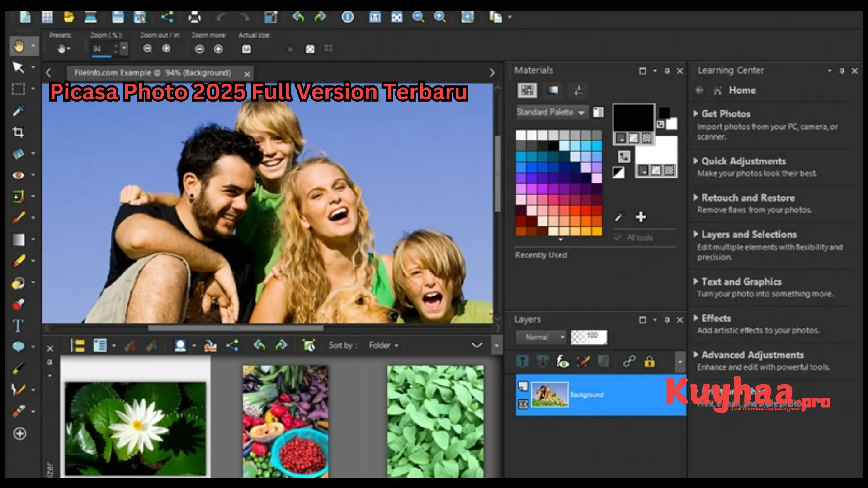This screenshot has width=868, height=488.
Task: Enable the All tools checkbox in Materials
Action: click(x=618, y=237)
